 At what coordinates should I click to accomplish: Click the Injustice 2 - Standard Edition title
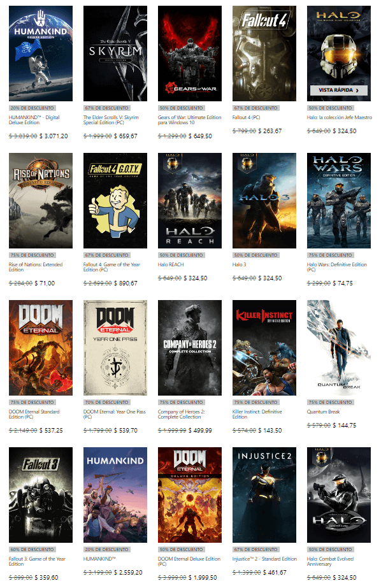(x=264, y=559)
